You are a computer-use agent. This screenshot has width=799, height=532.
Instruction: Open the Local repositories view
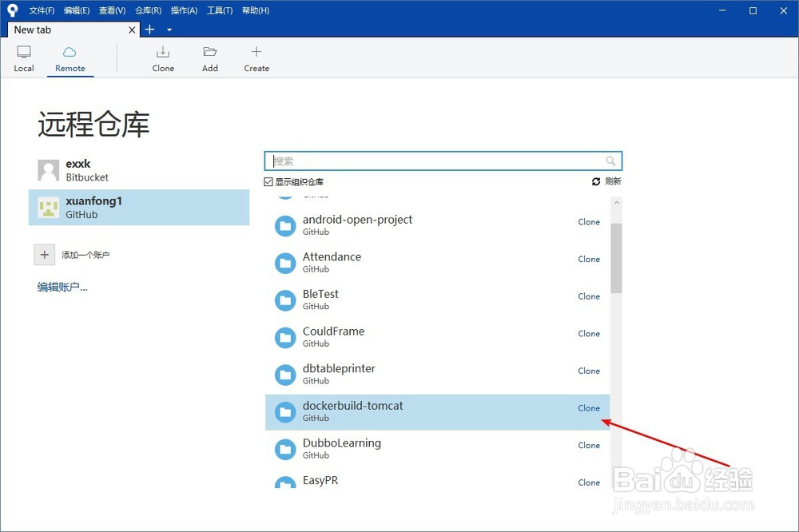[x=23, y=58]
